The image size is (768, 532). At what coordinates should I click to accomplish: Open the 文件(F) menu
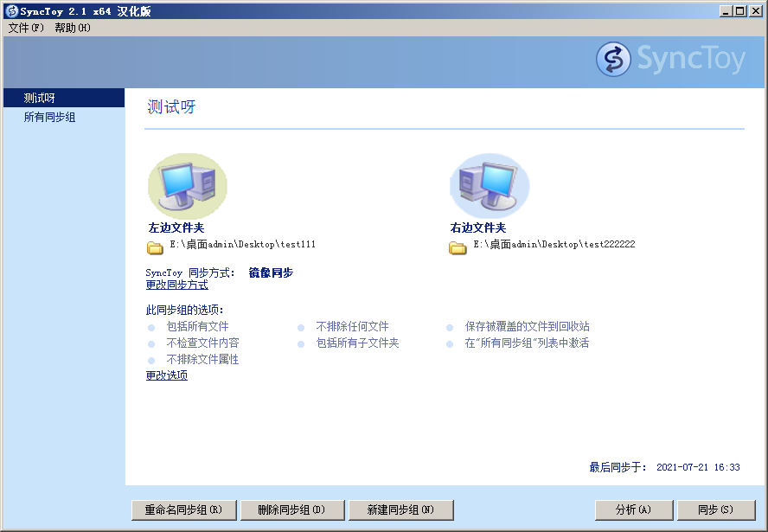(x=26, y=28)
